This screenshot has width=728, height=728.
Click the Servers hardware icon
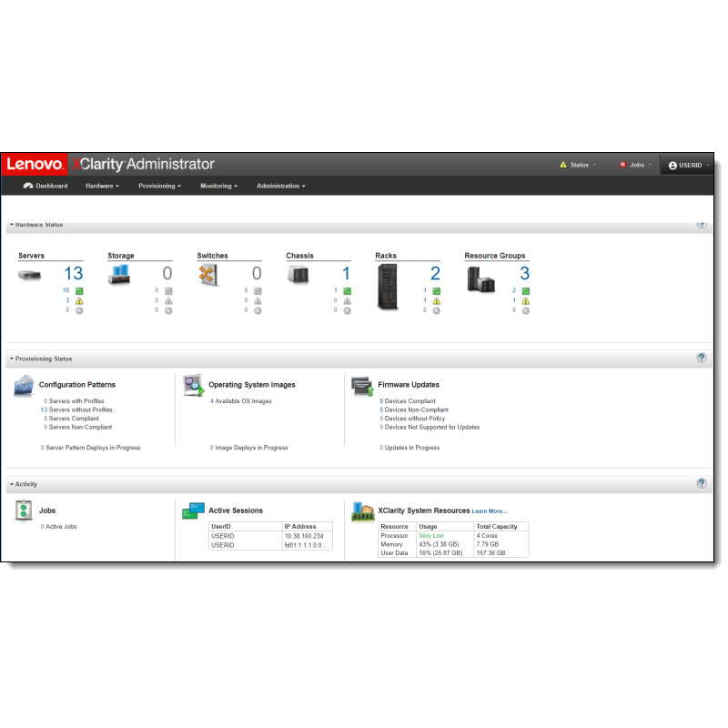click(x=30, y=275)
